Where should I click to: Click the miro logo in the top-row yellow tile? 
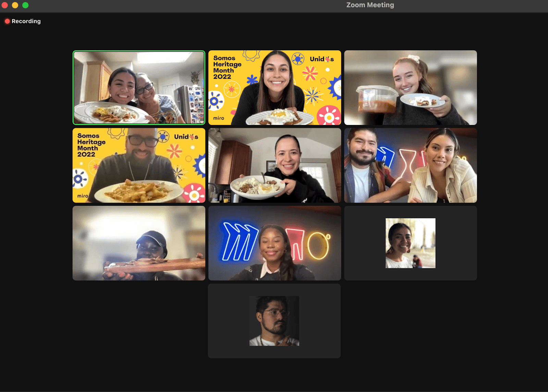click(x=219, y=118)
